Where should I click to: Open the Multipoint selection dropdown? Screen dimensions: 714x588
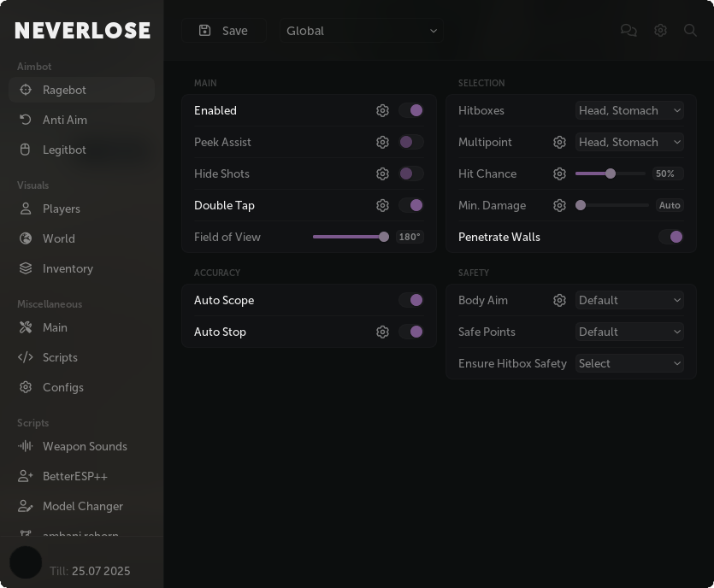tap(629, 142)
